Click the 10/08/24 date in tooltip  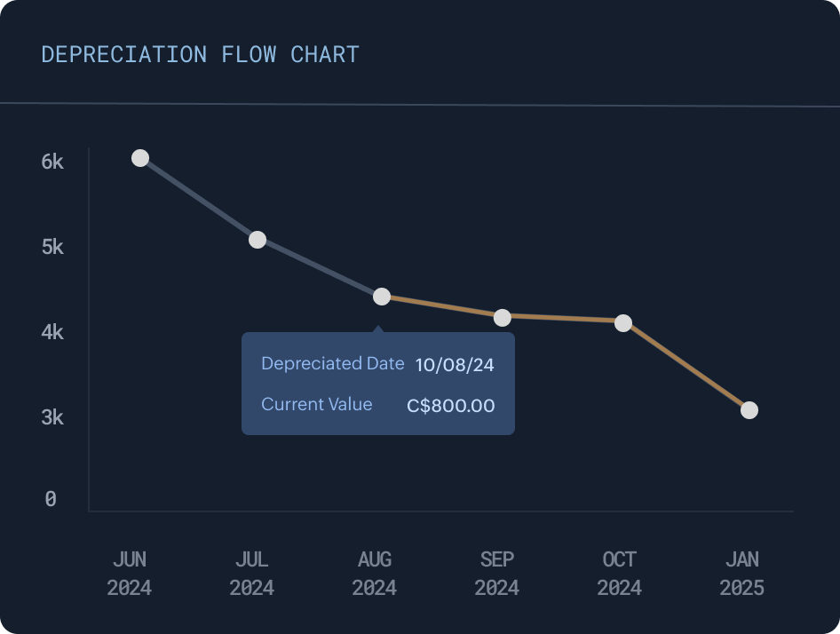[455, 365]
